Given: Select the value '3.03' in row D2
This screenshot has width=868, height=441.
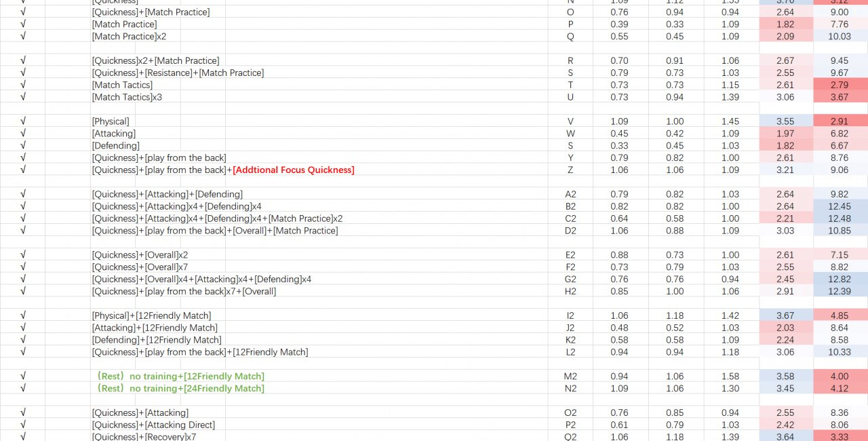Looking at the screenshot, I should click(785, 231).
